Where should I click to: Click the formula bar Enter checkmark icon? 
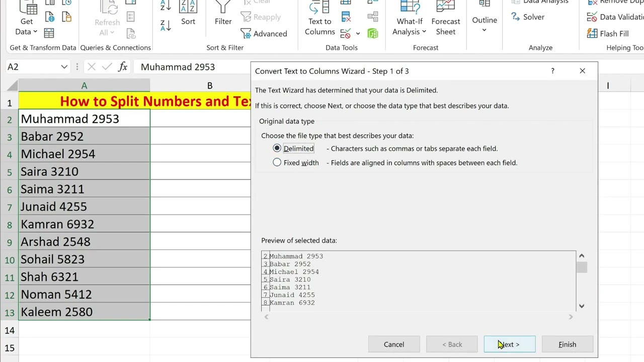tap(107, 67)
